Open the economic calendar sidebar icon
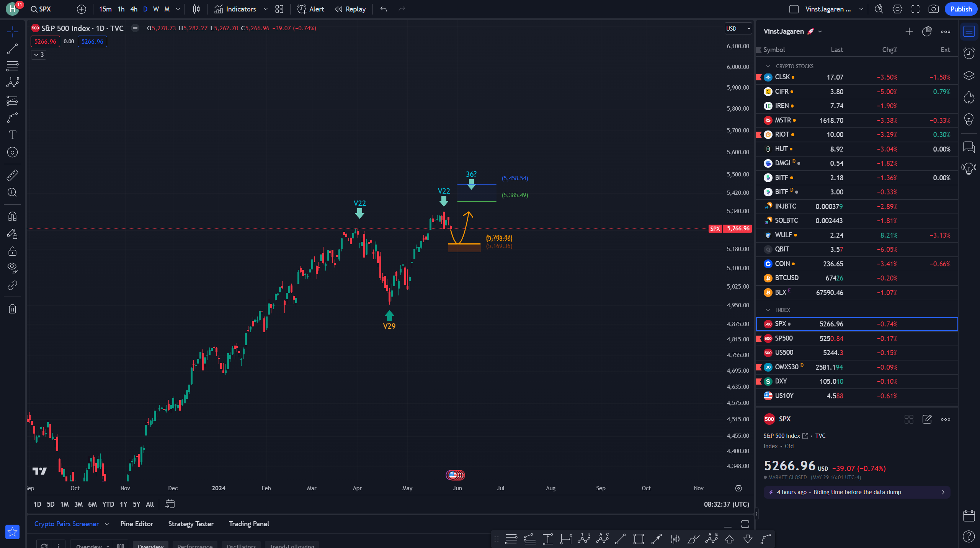This screenshot has height=548, width=980. coord(969,515)
